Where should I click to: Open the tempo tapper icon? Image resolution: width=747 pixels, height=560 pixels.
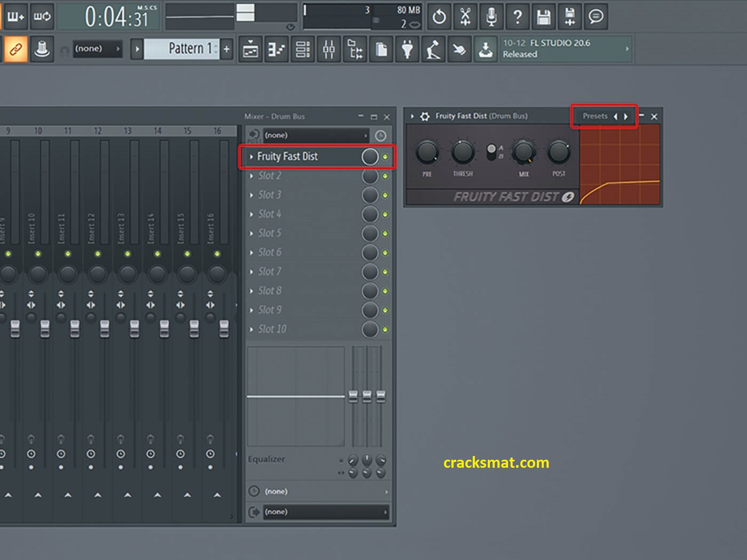[x=433, y=50]
